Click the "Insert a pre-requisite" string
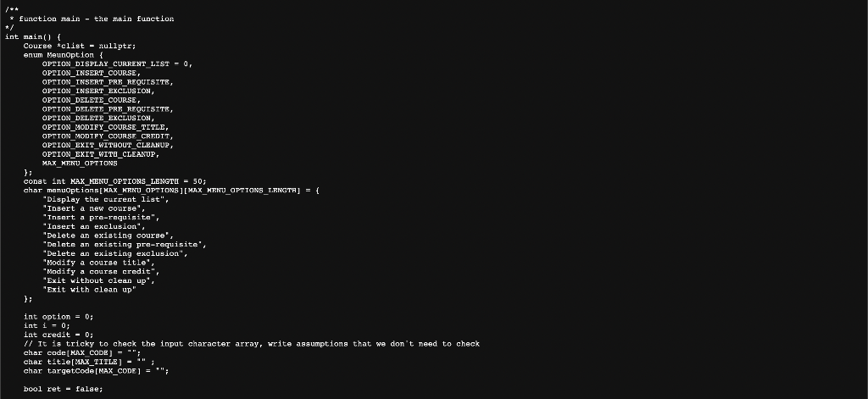The width and height of the screenshot is (868, 399). pos(101,218)
